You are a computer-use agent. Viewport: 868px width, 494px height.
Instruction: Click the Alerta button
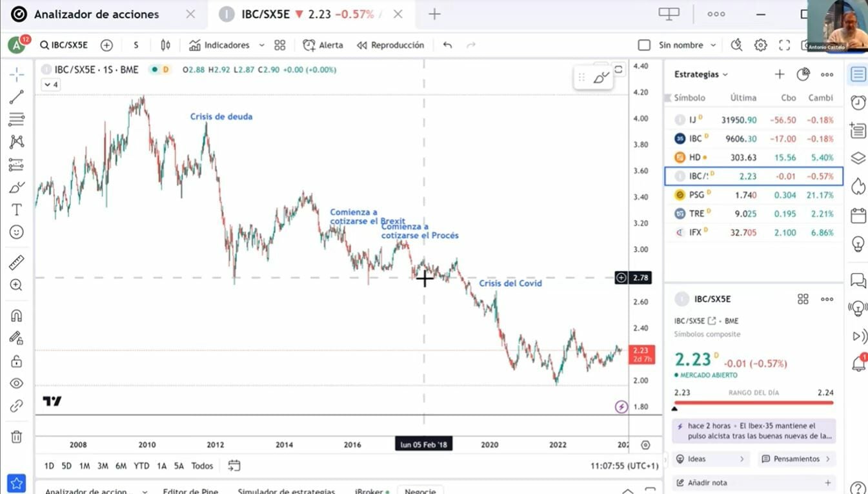click(323, 45)
